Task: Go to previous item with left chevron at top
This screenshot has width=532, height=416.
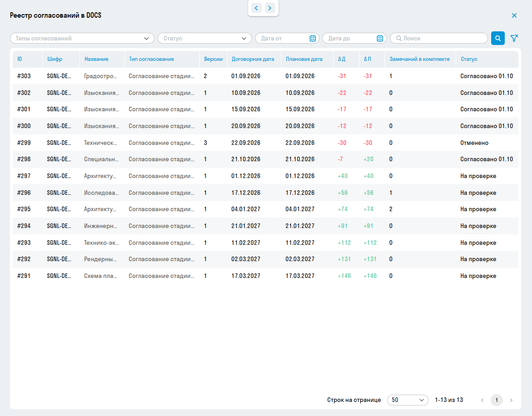Action: (x=256, y=8)
